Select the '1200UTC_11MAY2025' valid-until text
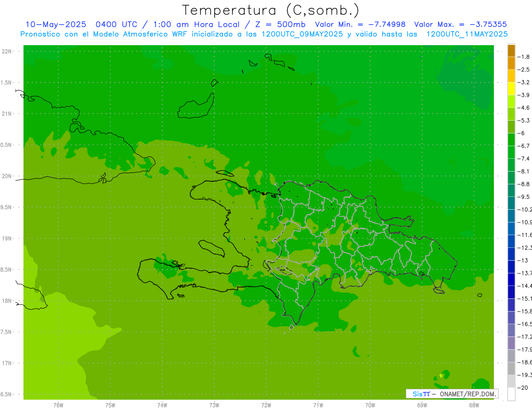 (467, 34)
